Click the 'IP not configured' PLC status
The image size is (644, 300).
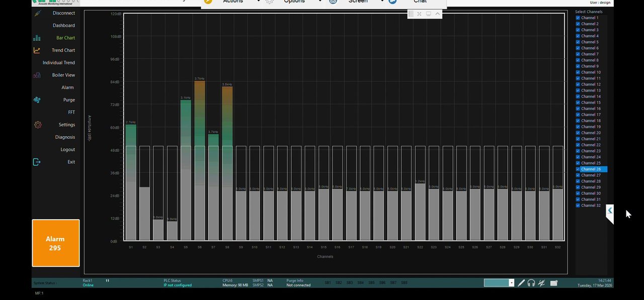tap(178, 285)
